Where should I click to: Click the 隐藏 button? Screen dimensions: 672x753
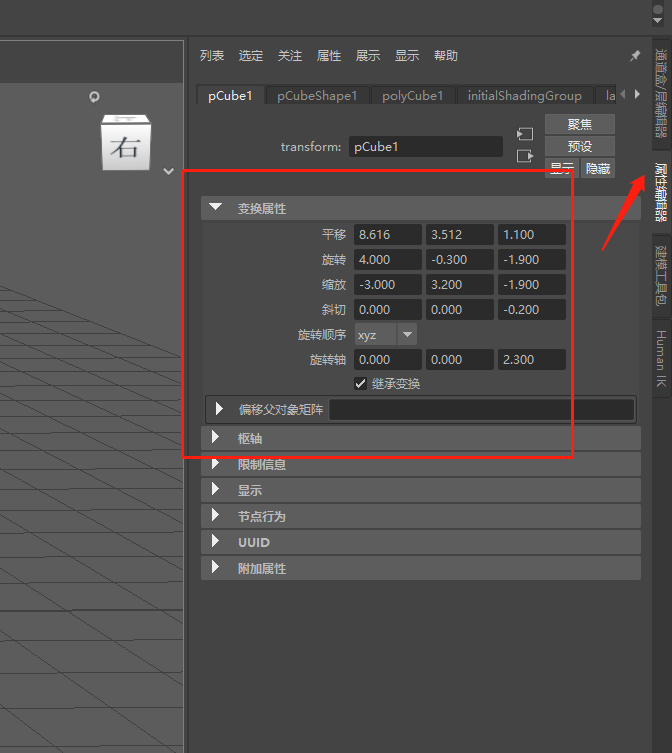[x=598, y=169]
